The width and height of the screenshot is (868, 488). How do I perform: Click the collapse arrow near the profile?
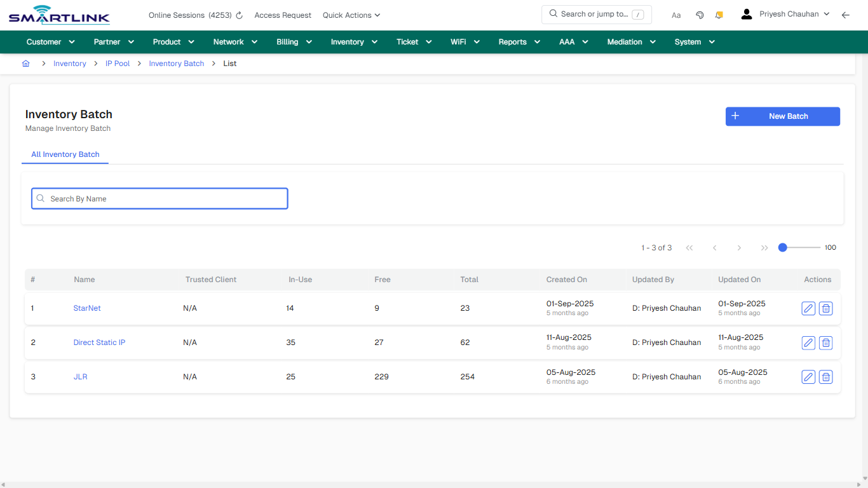[x=846, y=15]
